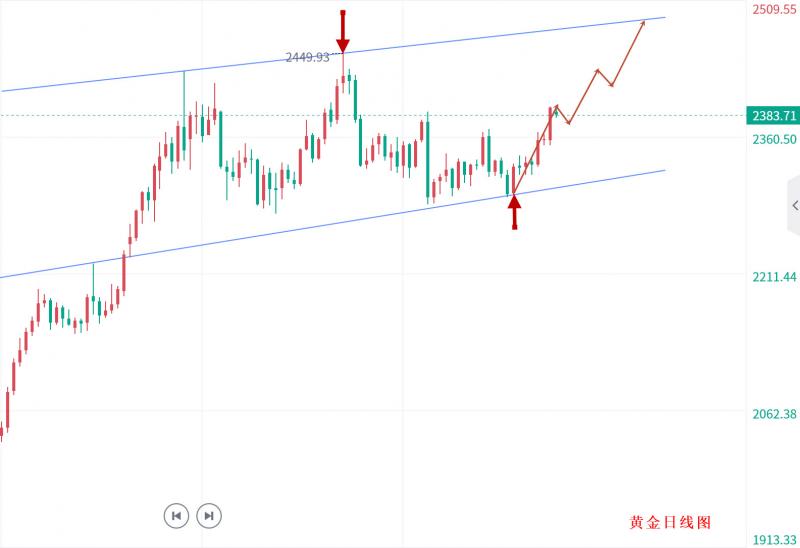Click the 2509.55 price axis label
800x548 pixels.
[774, 10]
